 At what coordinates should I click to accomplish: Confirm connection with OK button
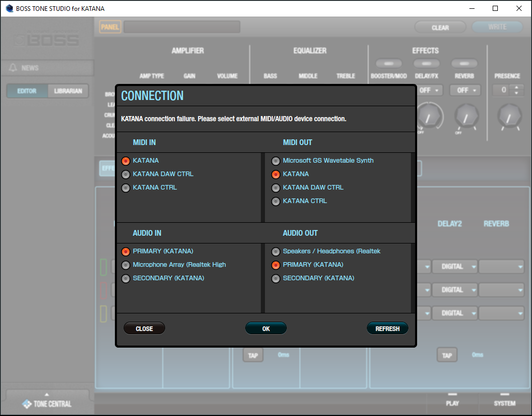point(266,328)
